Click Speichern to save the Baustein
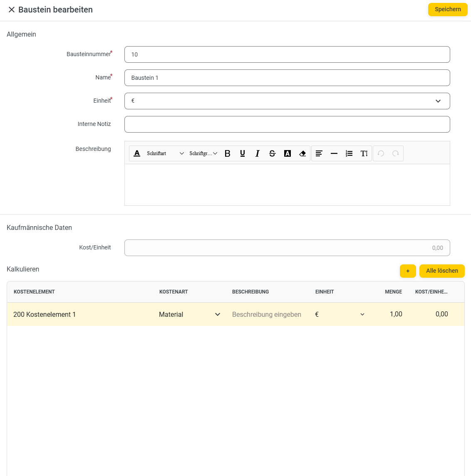471x476 pixels. [448, 10]
